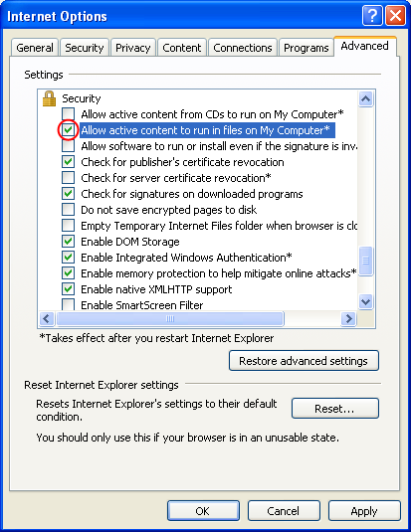Click the scroll right arrow icon
Viewport: 411px width, 532px height.
click(x=348, y=318)
